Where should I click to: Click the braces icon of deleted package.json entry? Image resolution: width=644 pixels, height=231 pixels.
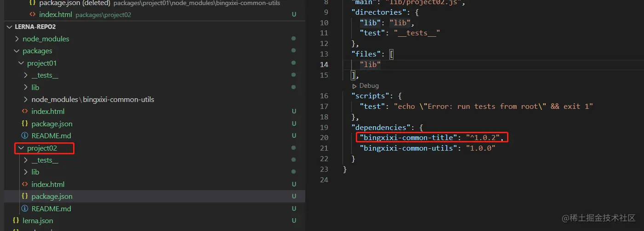pos(33,3)
